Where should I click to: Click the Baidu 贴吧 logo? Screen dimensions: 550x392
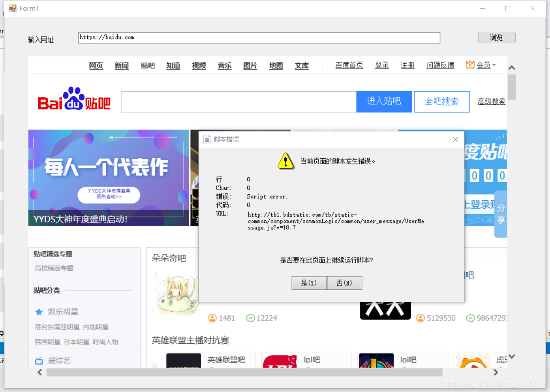coord(74,99)
